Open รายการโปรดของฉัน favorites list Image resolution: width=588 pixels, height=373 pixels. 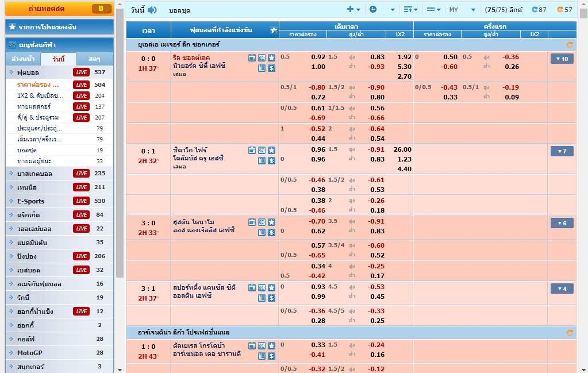[60, 27]
